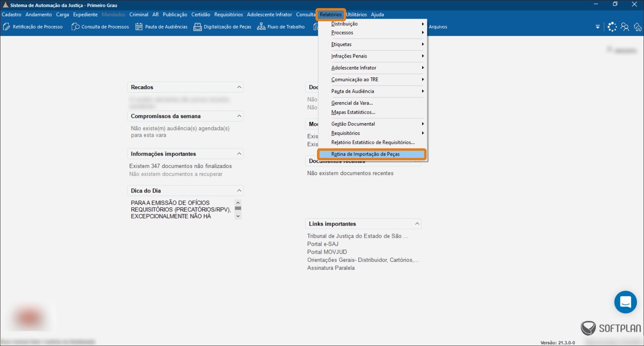Expand the Comunicação ao TRE submenu
The image size is (644, 346).
pos(373,79)
